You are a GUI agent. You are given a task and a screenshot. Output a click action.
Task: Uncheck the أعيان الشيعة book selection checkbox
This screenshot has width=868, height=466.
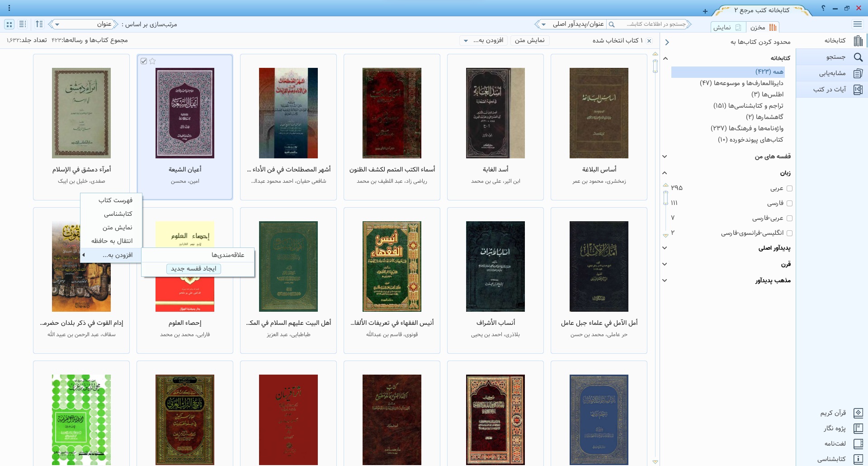click(144, 61)
